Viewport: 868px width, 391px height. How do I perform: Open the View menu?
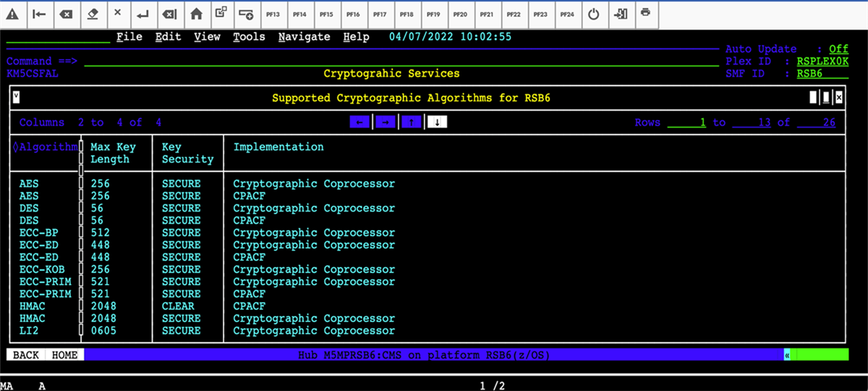tap(207, 37)
